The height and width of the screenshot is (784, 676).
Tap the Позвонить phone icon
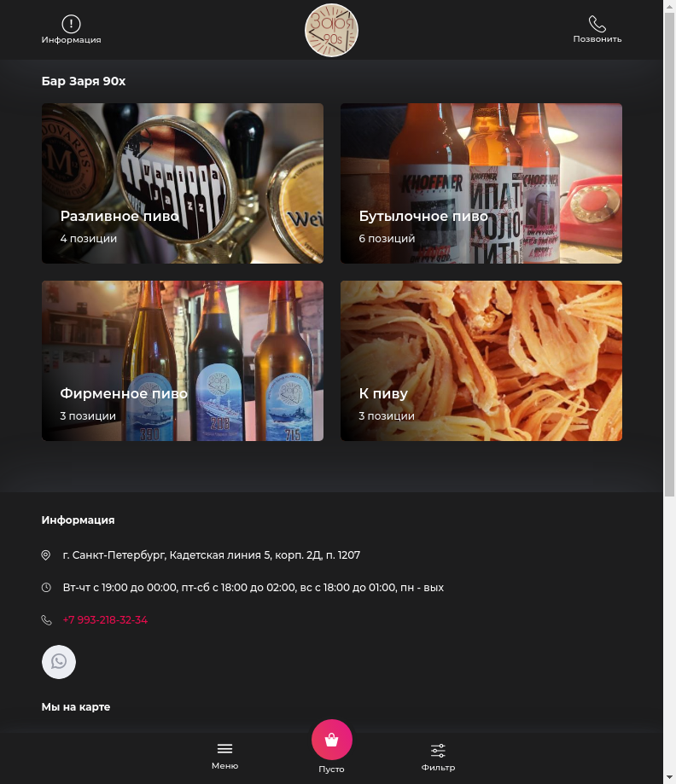tap(597, 24)
